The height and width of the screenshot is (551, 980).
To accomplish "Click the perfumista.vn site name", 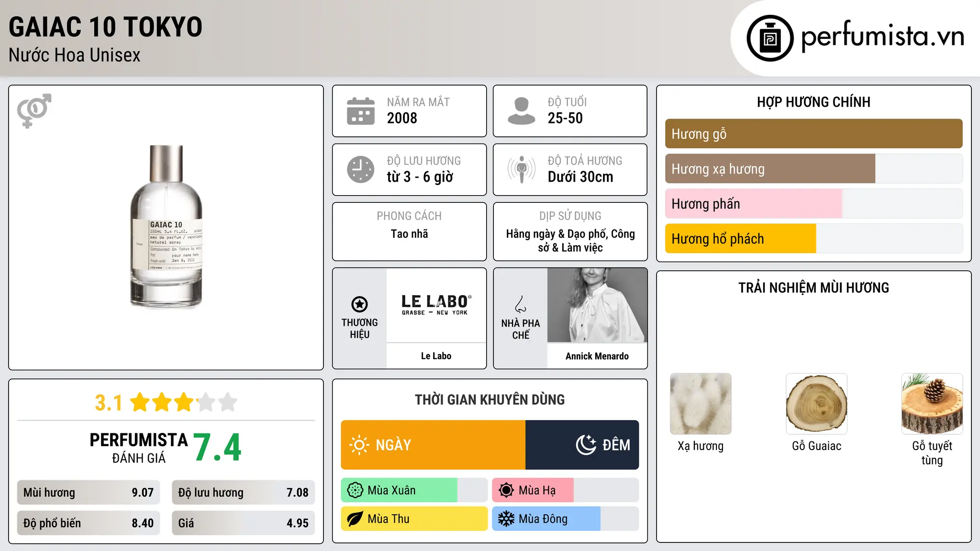I will (883, 37).
